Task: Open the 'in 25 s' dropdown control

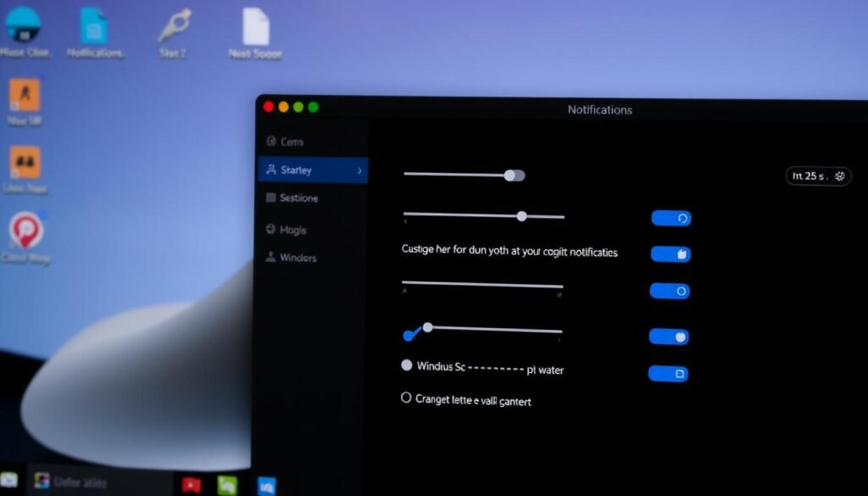Action: [x=817, y=176]
